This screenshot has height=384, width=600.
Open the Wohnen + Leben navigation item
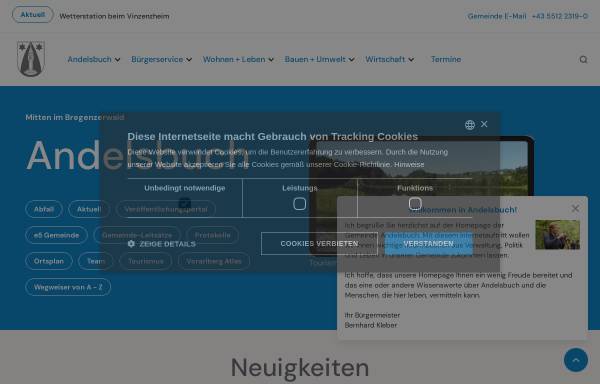(234, 59)
